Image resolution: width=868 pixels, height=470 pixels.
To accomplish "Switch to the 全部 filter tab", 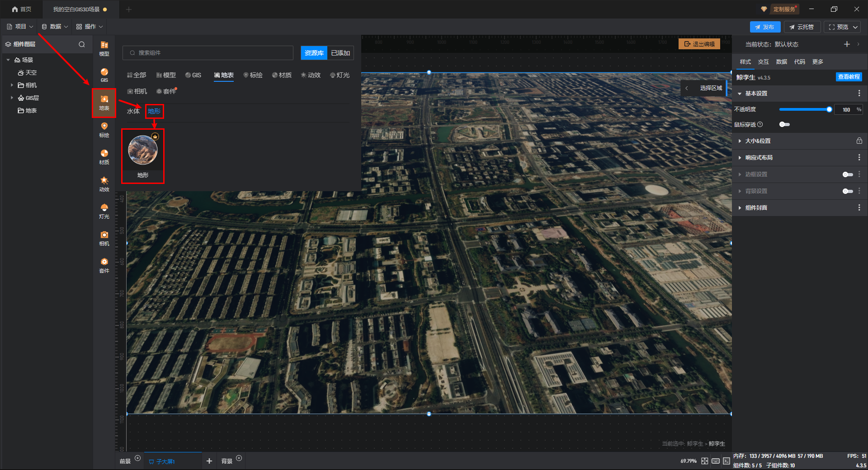I will pos(137,75).
